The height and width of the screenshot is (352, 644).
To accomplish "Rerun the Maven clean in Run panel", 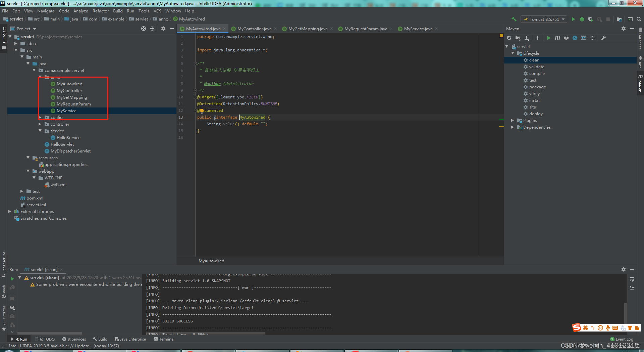I will (x=12, y=278).
